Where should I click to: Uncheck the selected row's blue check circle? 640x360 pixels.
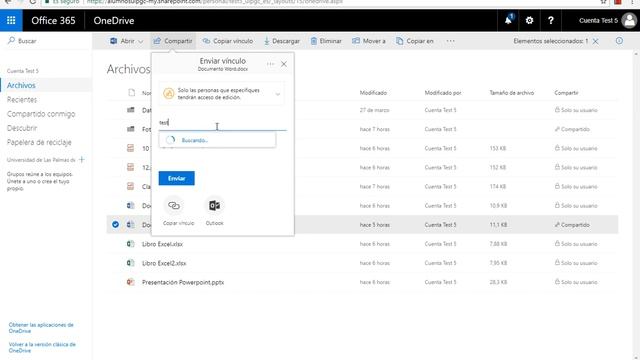pyautogui.click(x=116, y=224)
